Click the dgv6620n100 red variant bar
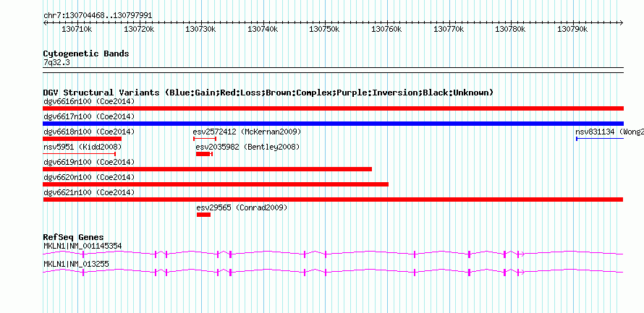This screenshot has height=313, width=644. pos(216,184)
